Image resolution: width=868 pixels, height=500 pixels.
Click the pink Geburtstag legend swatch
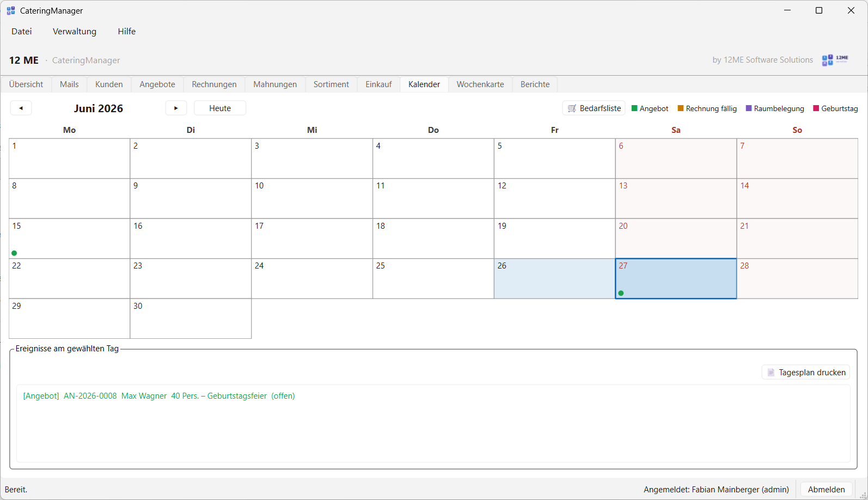click(x=816, y=108)
